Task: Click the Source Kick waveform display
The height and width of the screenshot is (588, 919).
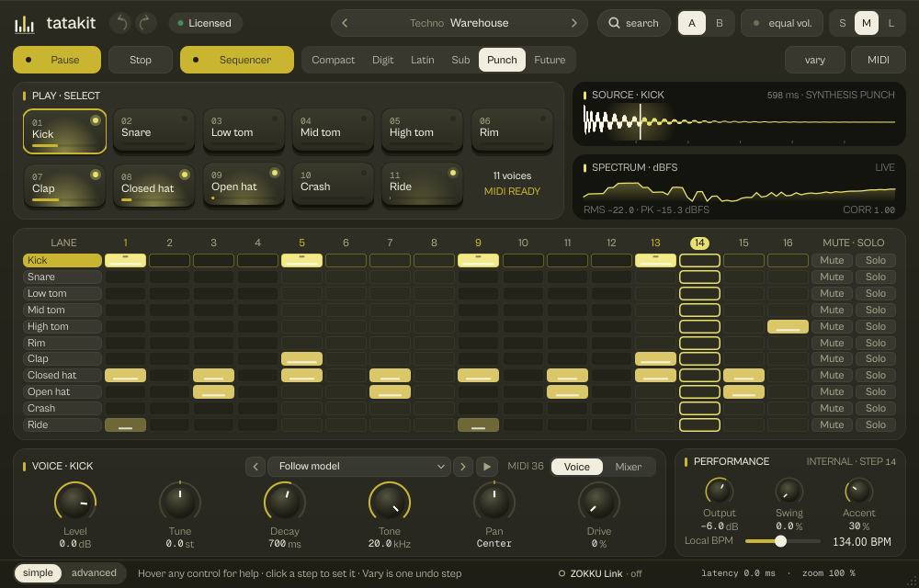Action: tap(739, 122)
